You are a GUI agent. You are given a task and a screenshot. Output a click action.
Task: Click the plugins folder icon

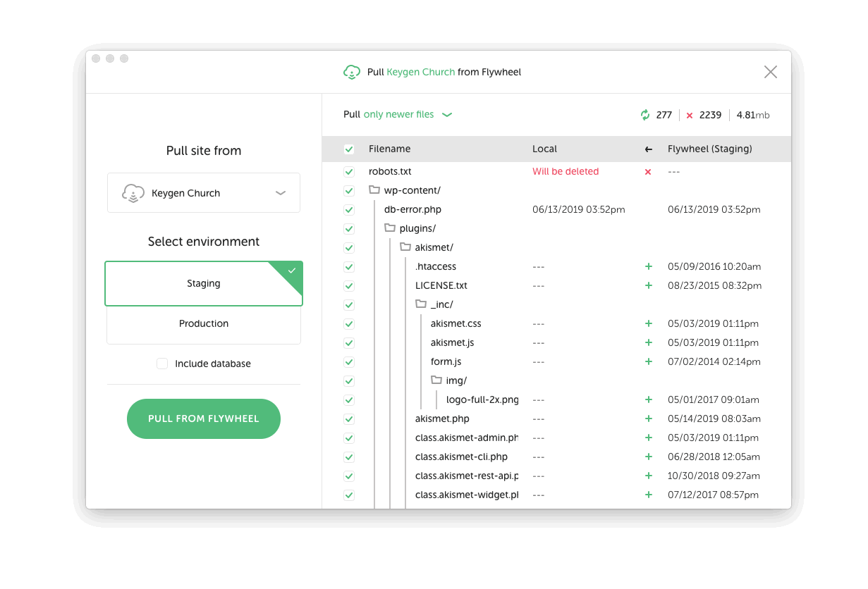click(390, 228)
